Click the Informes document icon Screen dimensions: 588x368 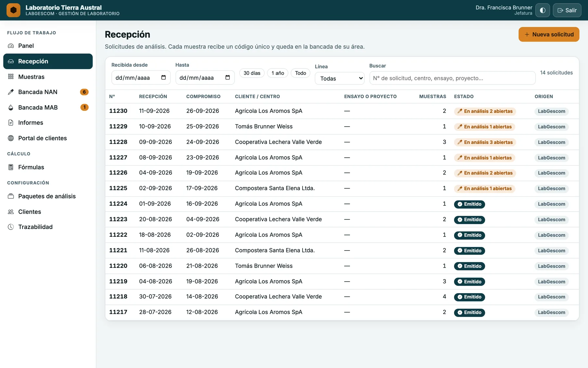tap(11, 123)
